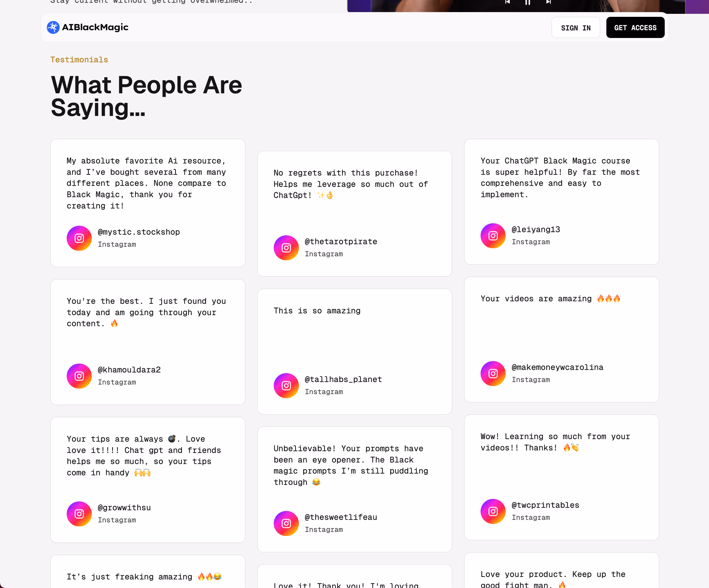
Task: Click Instagram icon beside @leiyang13
Action: click(x=493, y=236)
